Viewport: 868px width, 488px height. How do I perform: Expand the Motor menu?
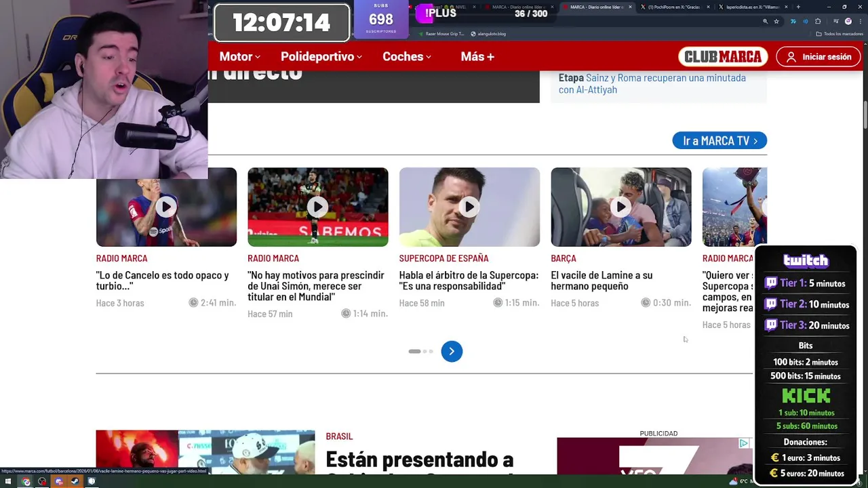point(239,57)
